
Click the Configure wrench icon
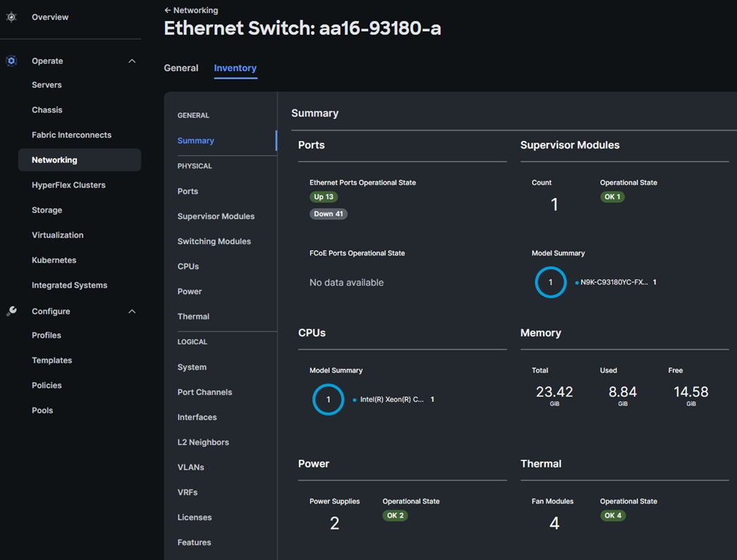11,311
